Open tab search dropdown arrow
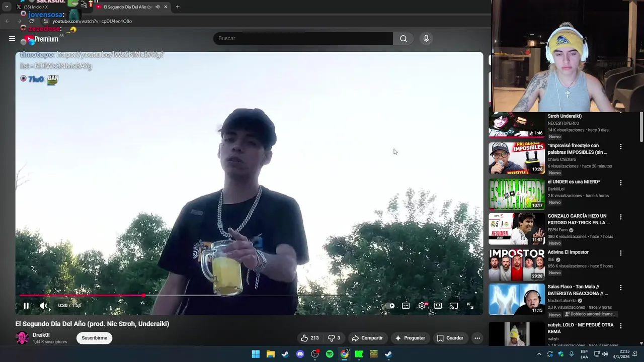The image size is (644, 362). (7, 7)
